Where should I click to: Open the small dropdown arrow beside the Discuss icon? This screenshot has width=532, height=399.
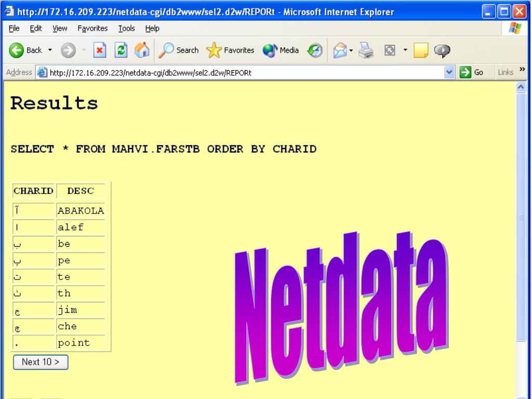click(x=405, y=50)
